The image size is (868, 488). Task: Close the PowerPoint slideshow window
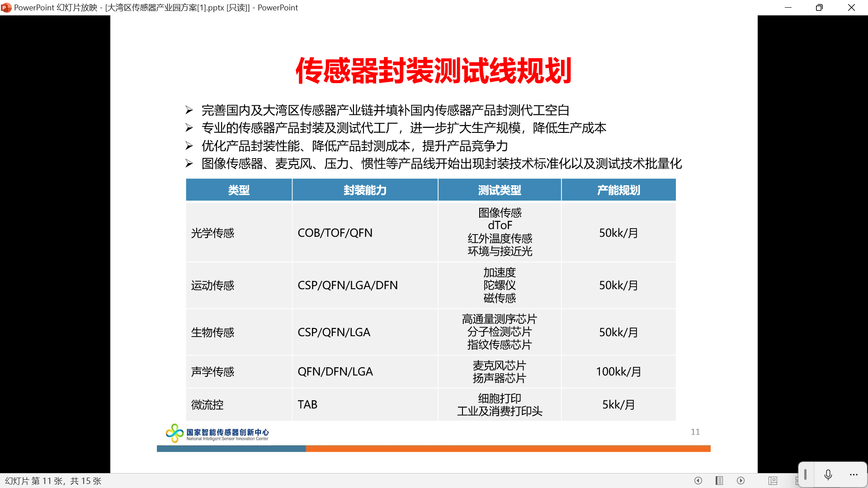(x=851, y=8)
